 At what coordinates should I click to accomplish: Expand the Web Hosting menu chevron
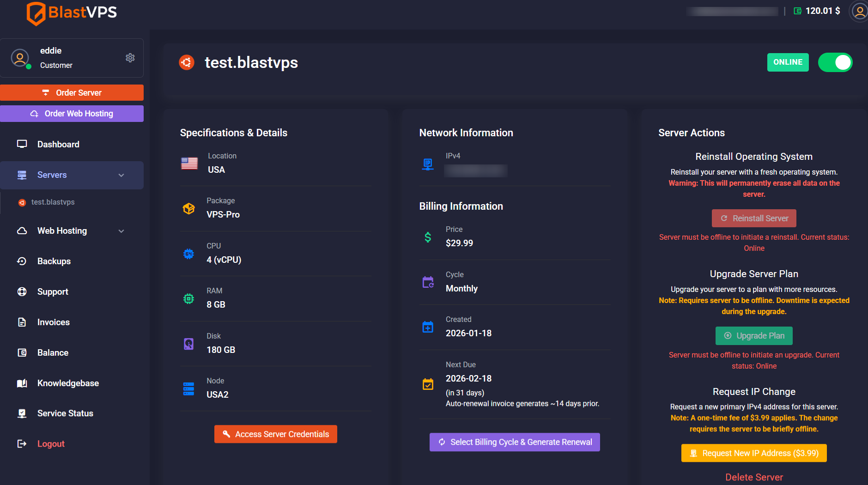pyautogui.click(x=121, y=231)
